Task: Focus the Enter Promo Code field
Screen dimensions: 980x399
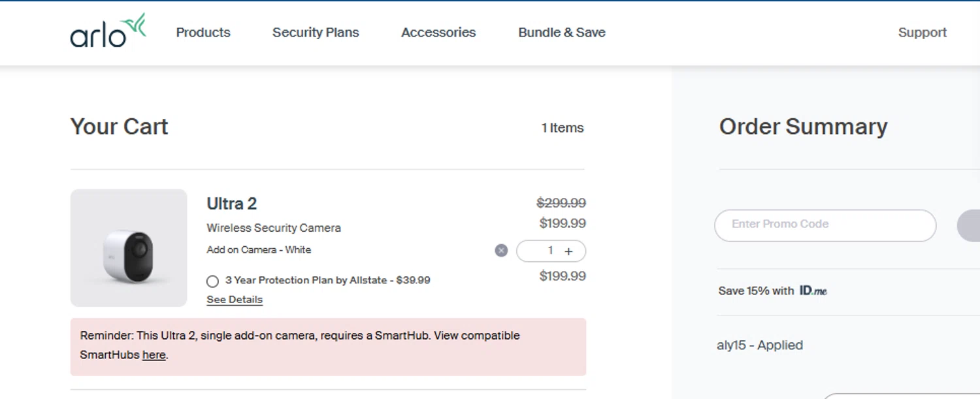Action: 825,225
